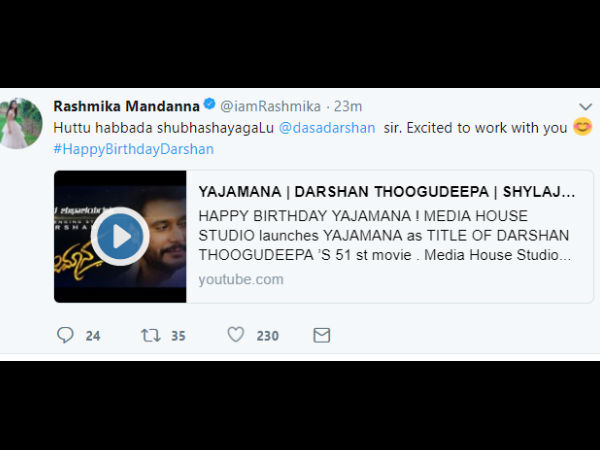Play the YAJAMANA video
600x450 pixels.
pyautogui.click(x=119, y=237)
